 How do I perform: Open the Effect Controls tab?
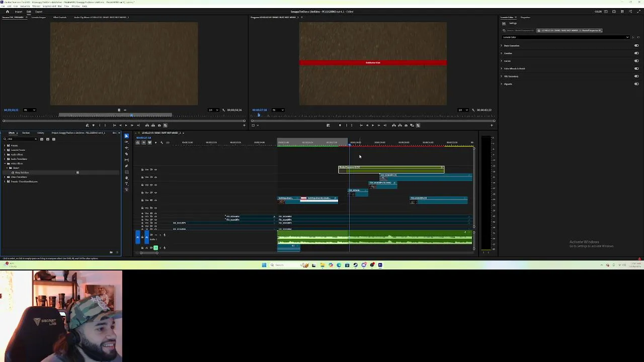pos(60,17)
